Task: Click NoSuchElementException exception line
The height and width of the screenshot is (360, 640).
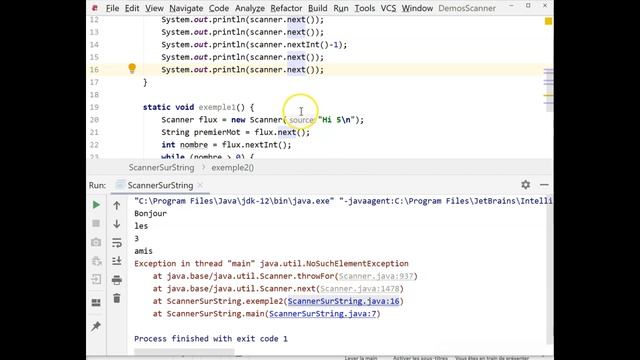Action: [x=271, y=264]
